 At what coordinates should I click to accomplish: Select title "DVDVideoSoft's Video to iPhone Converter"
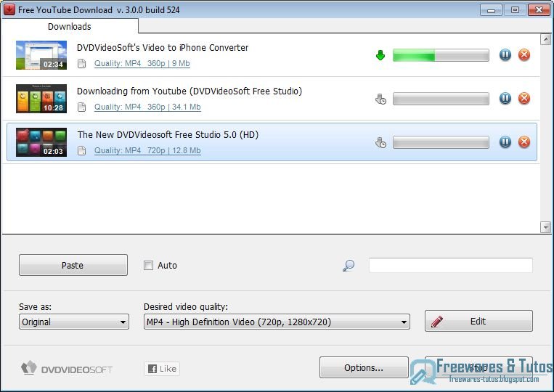[x=163, y=48]
